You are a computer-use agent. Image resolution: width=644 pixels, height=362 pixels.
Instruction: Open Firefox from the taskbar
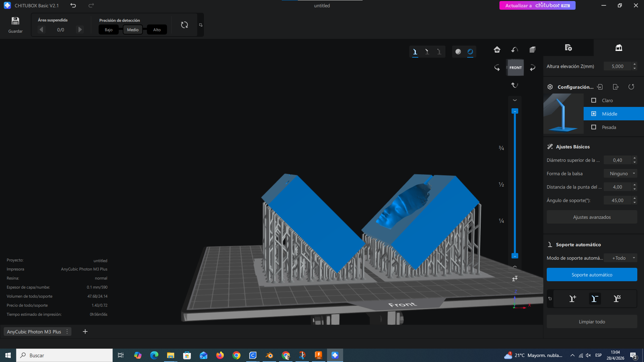(x=220, y=355)
